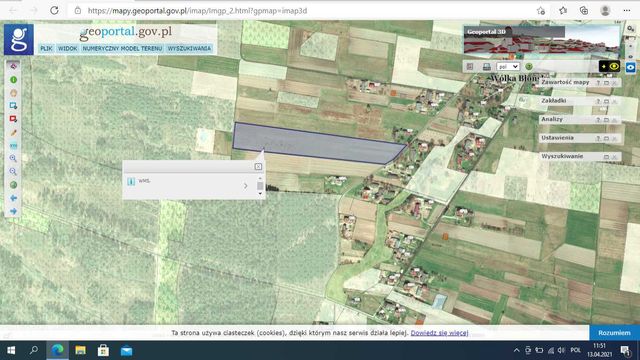Open Windows Start menu

[x=11, y=350]
